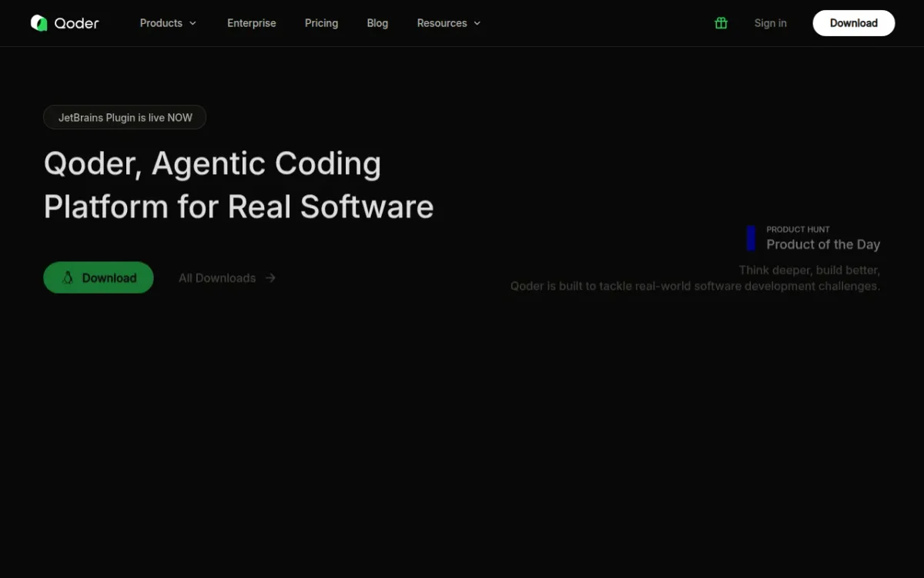Image resolution: width=924 pixels, height=578 pixels.
Task: Open the JetBrains Plugin is live NOW badge
Action: point(125,118)
